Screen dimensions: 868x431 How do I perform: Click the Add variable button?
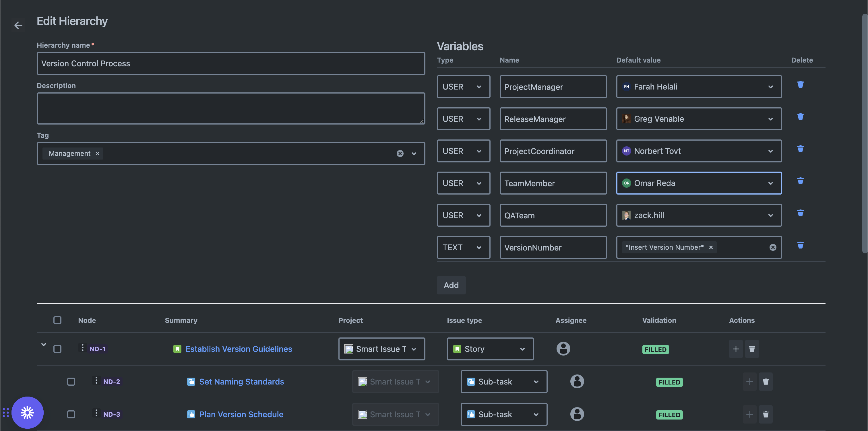[x=451, y=285]
